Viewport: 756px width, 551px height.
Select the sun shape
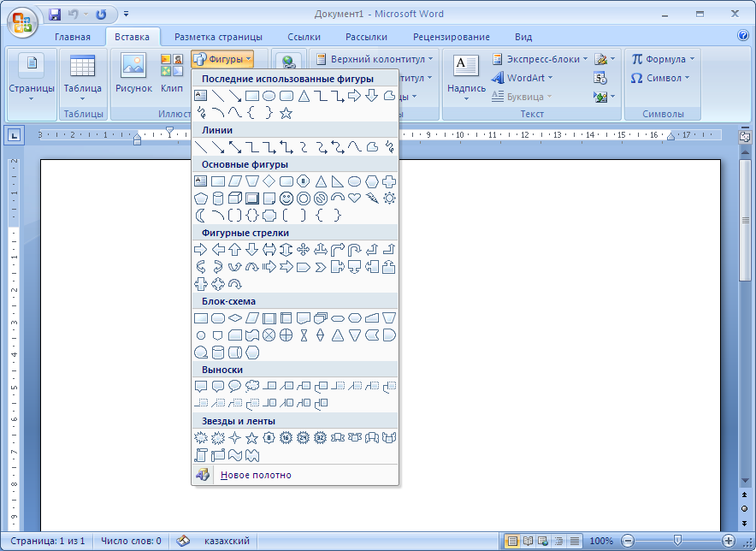point(389,198)
